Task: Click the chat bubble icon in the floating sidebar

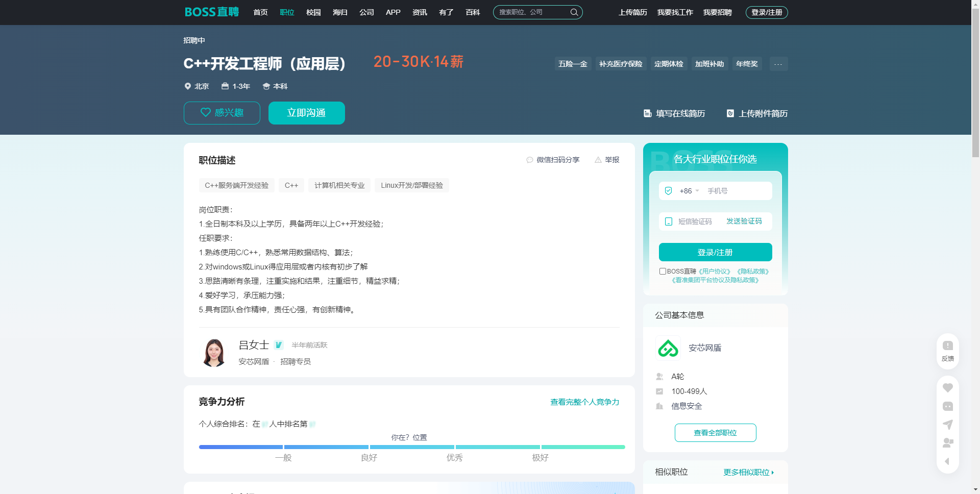Action: pyautogui.click(x=947, y=406)
